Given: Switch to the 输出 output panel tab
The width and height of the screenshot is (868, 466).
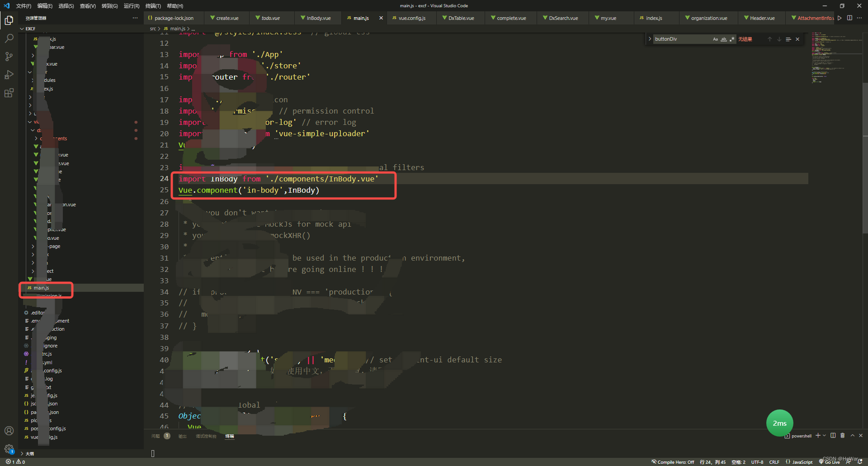Looking at the screenshot, I should coord(182,436).
